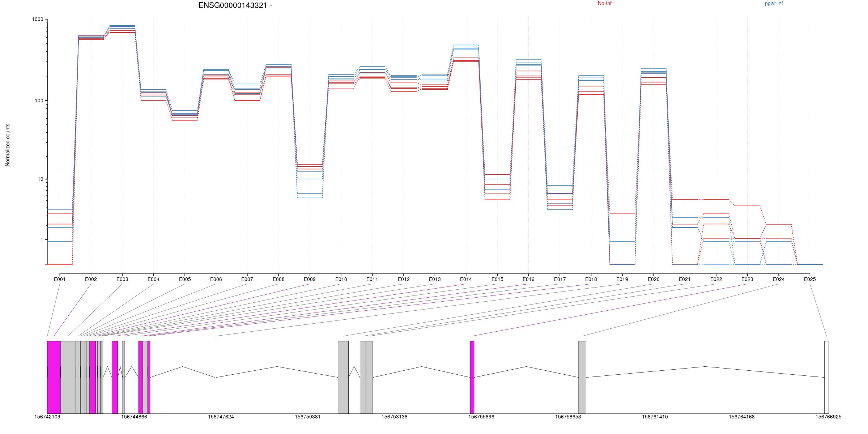
Task: Click genomic coordinate 156750381
Action: (x=308, y=417)
